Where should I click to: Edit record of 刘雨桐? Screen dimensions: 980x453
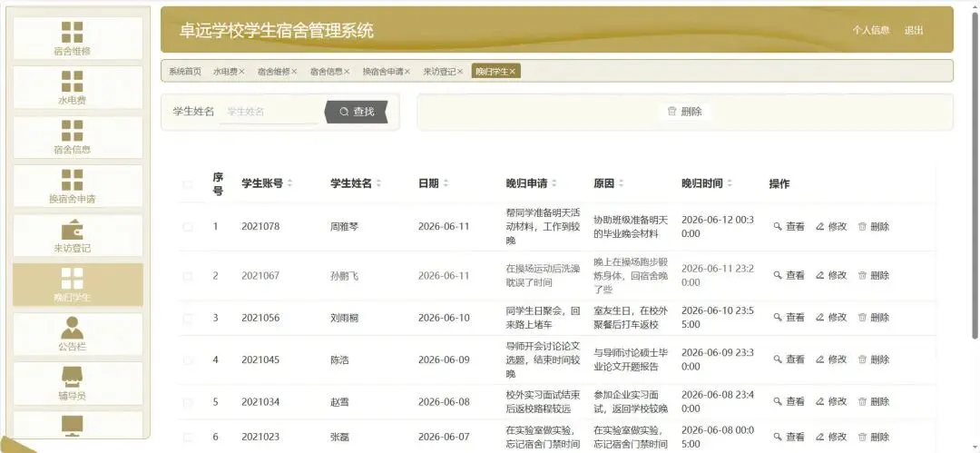point(831,317)
